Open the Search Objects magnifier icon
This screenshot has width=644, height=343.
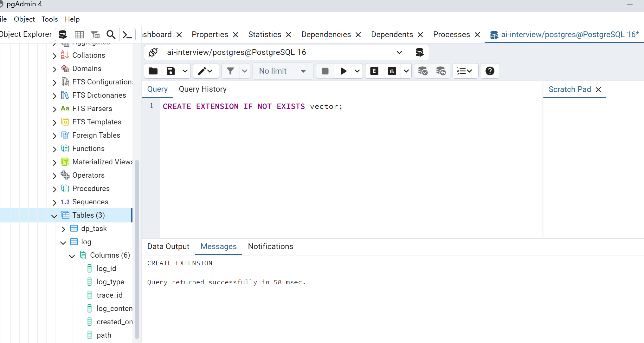(111, 35)
